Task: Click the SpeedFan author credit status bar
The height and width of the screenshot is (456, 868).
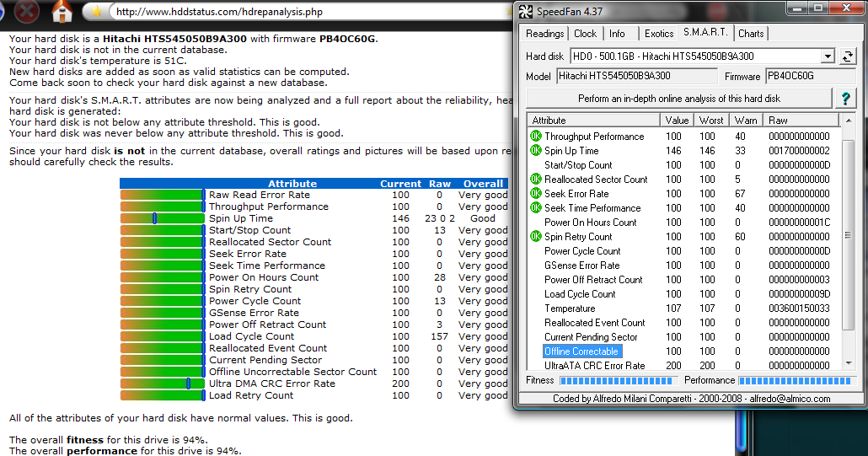Action: pyautogui.click(x=691, y=399)
